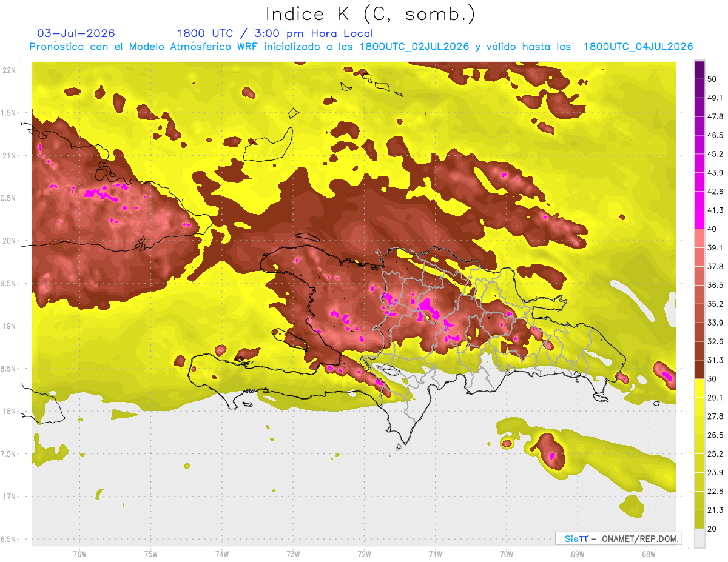Click the dark purple legend swatch above 50
This screenshot has height=562, width=728.
699,70
